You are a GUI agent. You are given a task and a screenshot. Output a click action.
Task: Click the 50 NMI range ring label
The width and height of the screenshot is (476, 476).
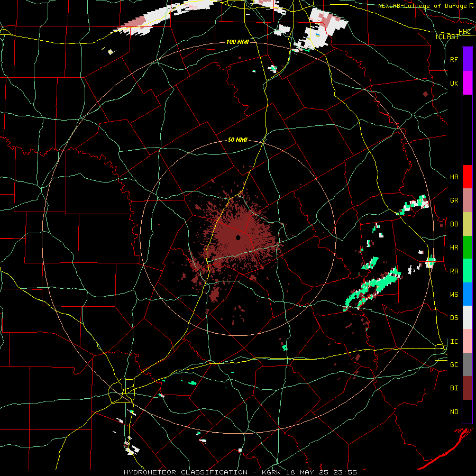point(237,140)
